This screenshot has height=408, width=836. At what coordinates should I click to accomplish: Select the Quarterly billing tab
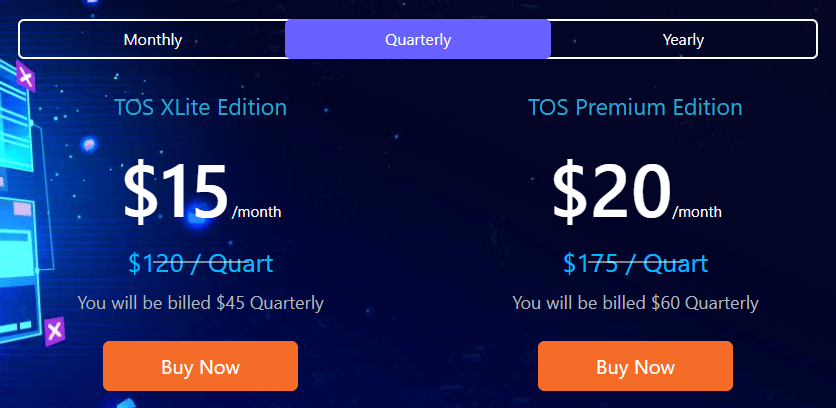tap(418, 39)
